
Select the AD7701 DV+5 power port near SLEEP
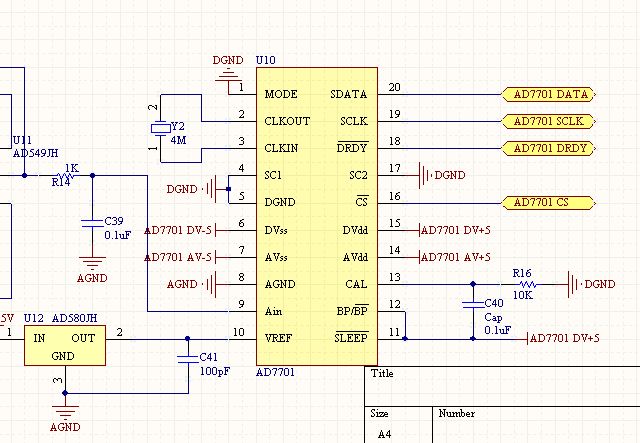[563, 338]
